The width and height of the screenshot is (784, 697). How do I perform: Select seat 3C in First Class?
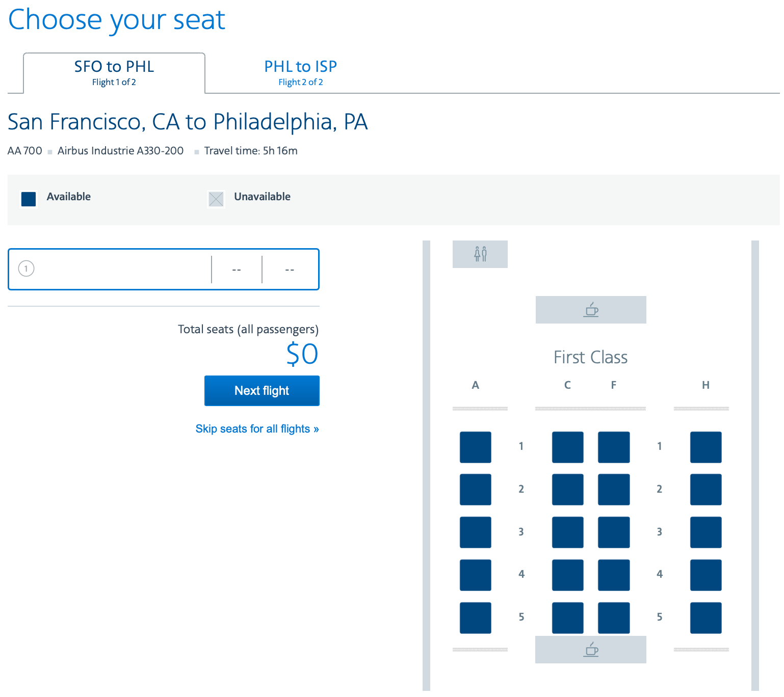(567, 532)
